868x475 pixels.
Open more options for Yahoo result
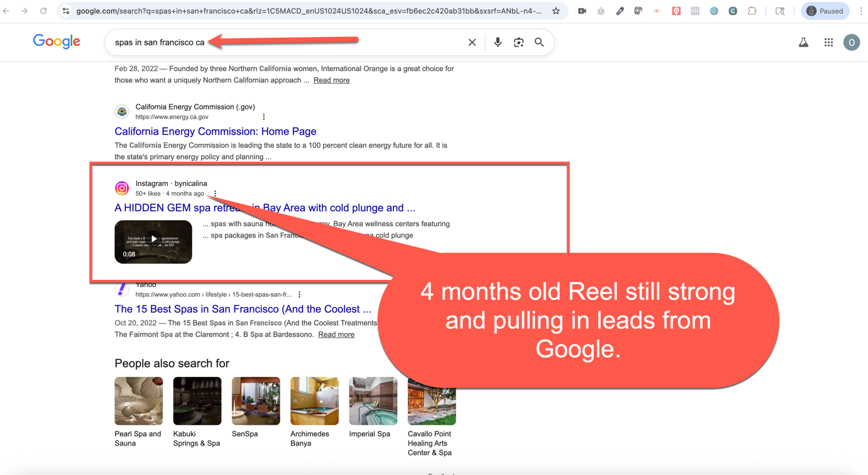(299, 294)
